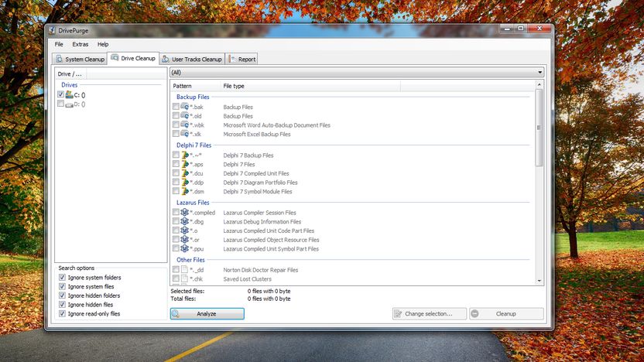
Task: Click the *.old backup file icon
Action: click(185, 116)
